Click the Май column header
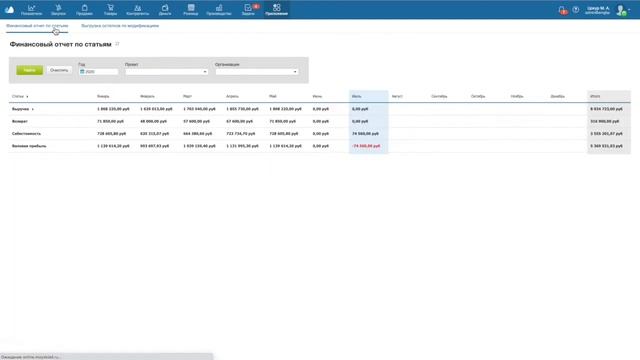This screenshot has height=360, width=640. click(x=273, y=96)
